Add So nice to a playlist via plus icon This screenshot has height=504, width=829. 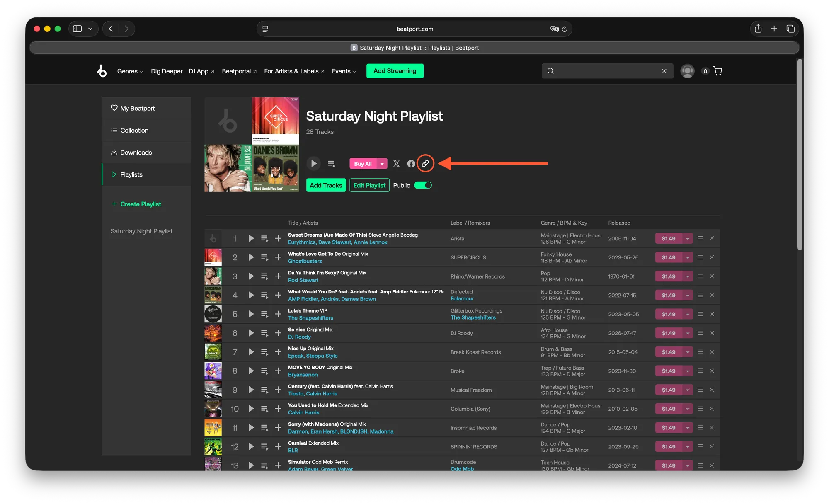(x=278, y=333)
